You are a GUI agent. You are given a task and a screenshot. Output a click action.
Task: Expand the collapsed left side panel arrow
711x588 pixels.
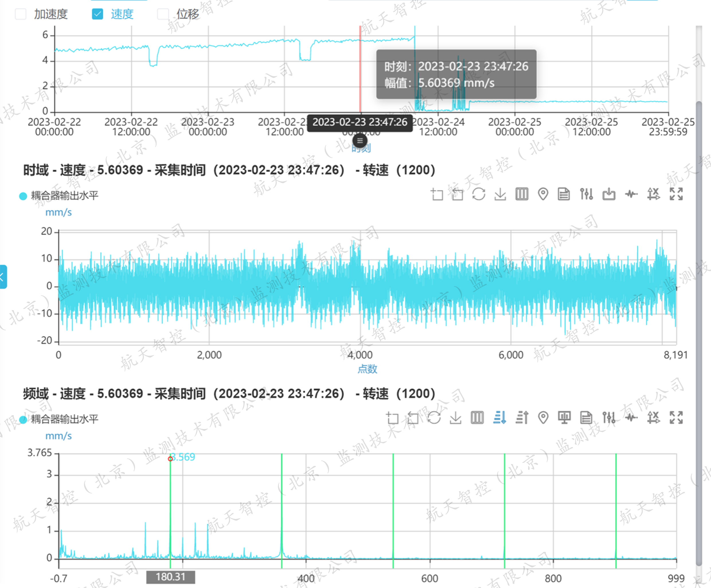(3, 277)
